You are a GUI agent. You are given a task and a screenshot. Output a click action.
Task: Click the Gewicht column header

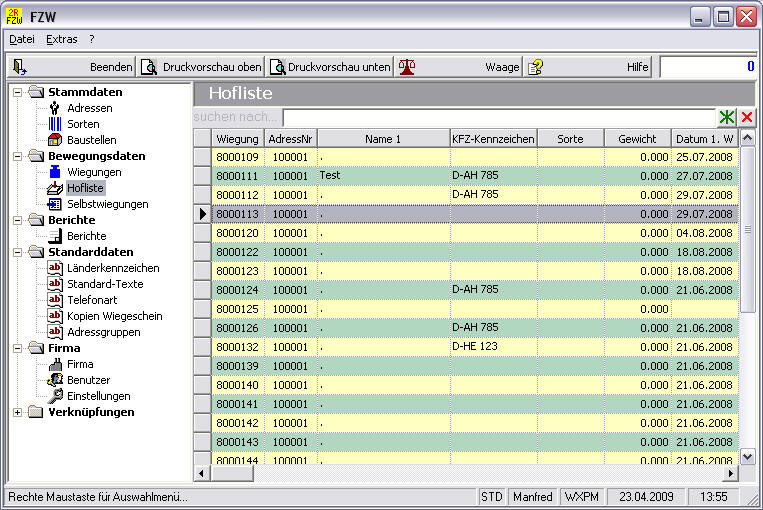[637, 139]
